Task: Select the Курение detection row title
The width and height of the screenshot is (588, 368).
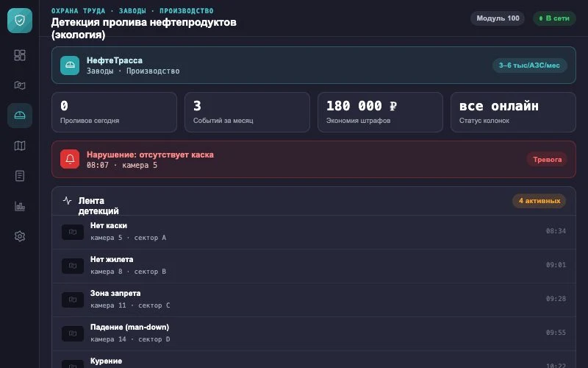Action: (x=106, y=361)
